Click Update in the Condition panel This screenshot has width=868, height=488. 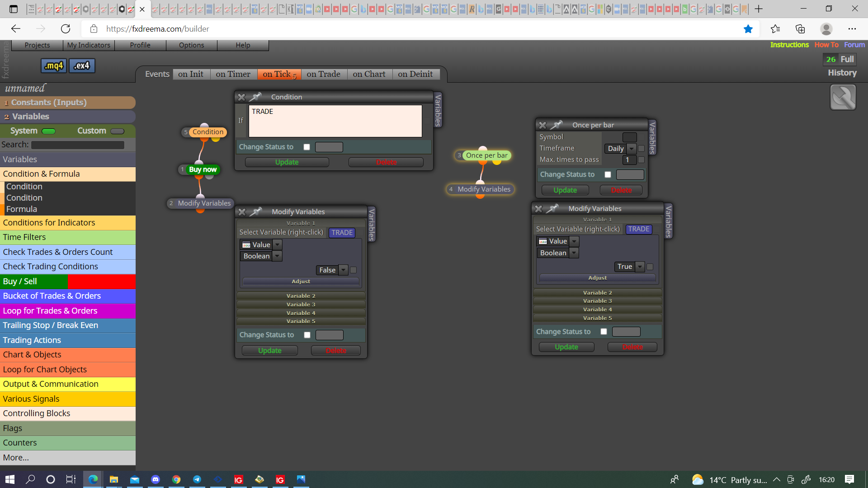pyautogui.click(x=287, y=162)
